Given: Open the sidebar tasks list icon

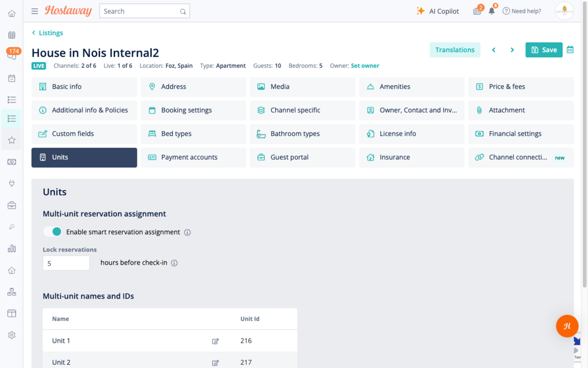Looking at the screenshot, I should coord(12,99).
